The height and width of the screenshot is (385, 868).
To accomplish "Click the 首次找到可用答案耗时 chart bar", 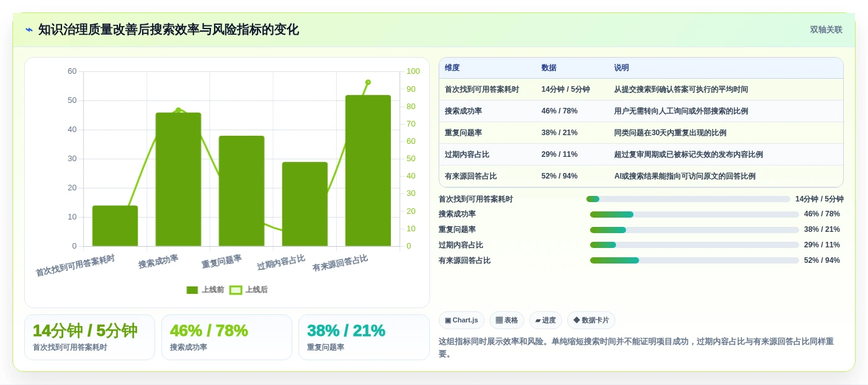I will pyautogui.click(x=115, y=226).
